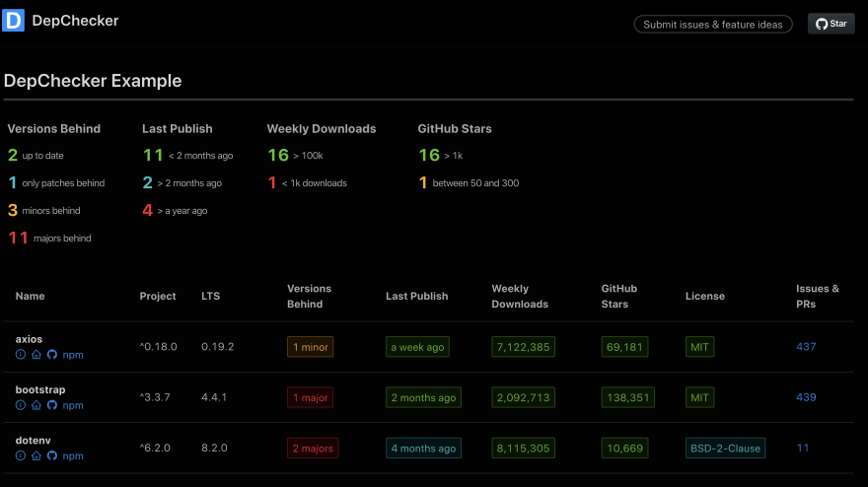
Task: Click the '11 < 2 months ago' summary
Action: coord(187,156)
